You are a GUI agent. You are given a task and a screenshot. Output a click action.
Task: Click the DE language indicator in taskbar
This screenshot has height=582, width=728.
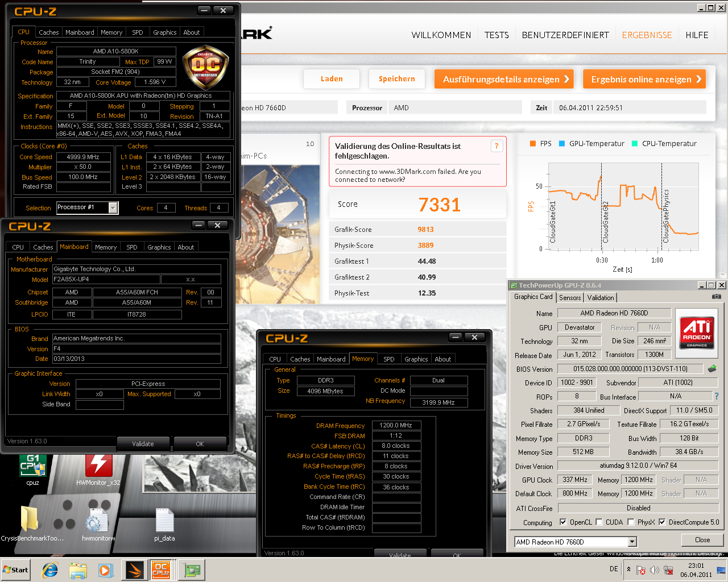tap(614, 569)
